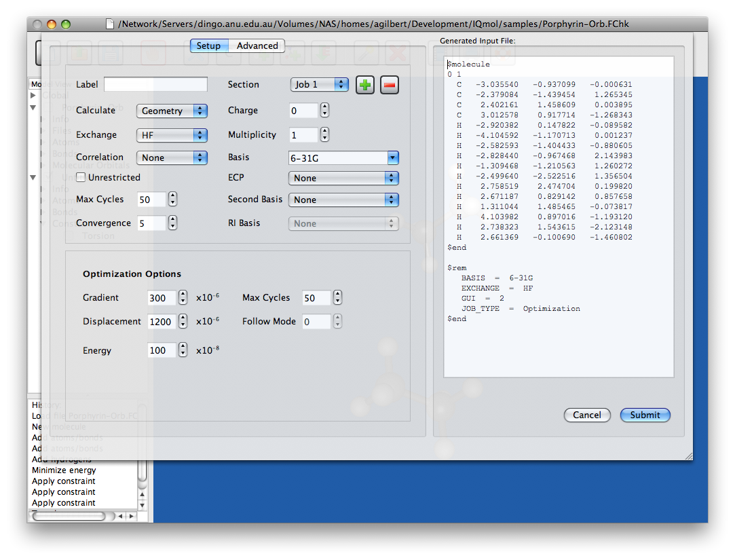
Task: Click the Label text field
Action: point(155,84)
